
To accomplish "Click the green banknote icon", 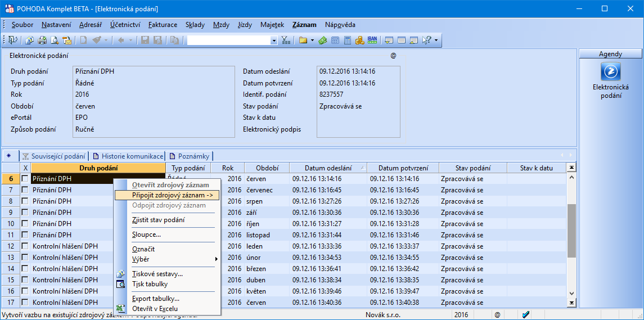I will (323, 40).
